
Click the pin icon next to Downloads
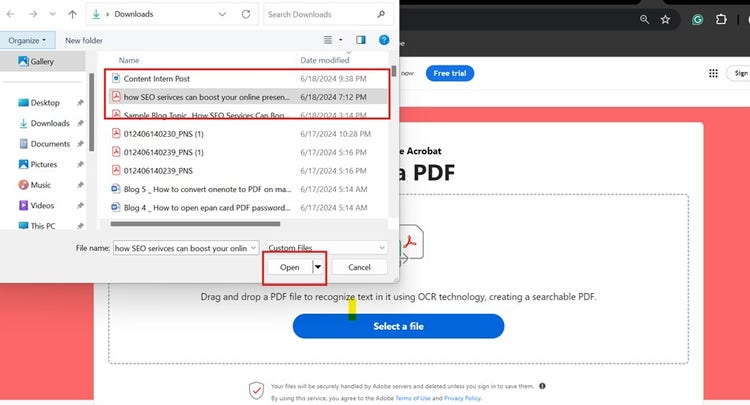pyautogui.click(x=80, y=123)
